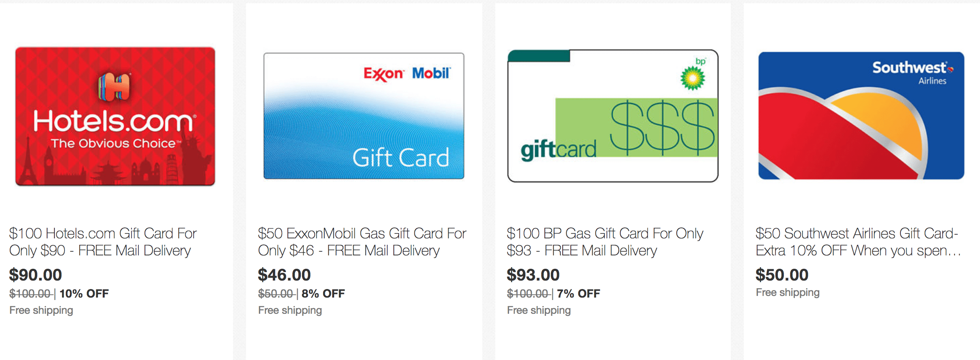Screen dimensions: 980x360
Task: Click the 7% OFF label under BP
Action: point(579,294)
